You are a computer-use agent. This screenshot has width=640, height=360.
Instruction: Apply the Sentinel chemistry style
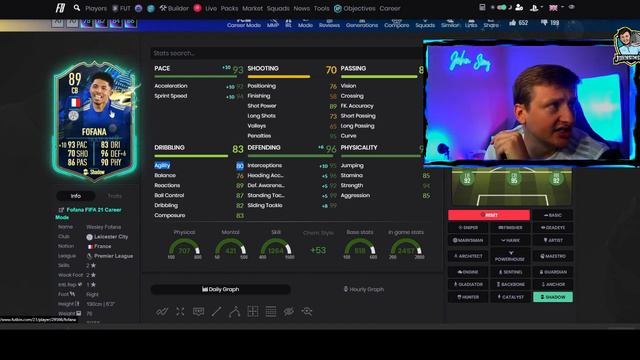coord(510,272)
